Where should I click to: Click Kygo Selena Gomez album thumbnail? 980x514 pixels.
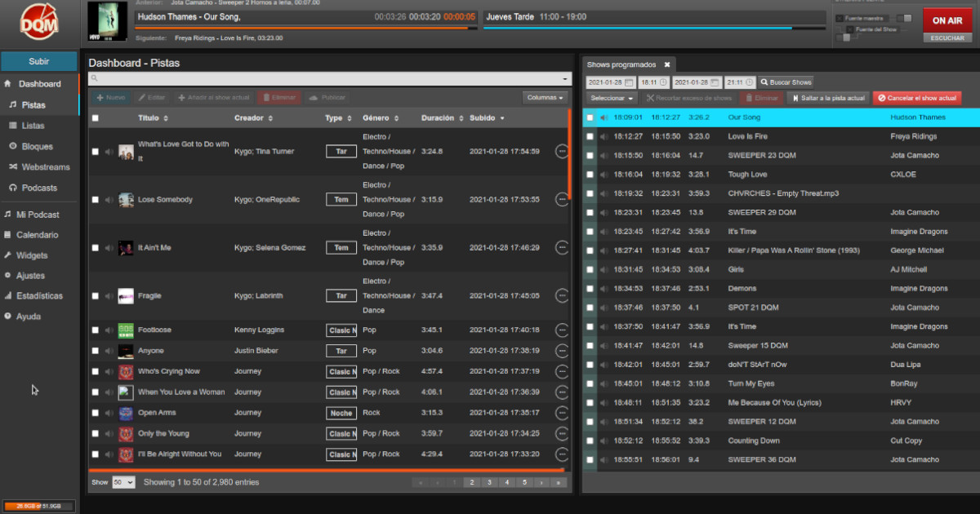pyautogui.click(x=126, y=247)
